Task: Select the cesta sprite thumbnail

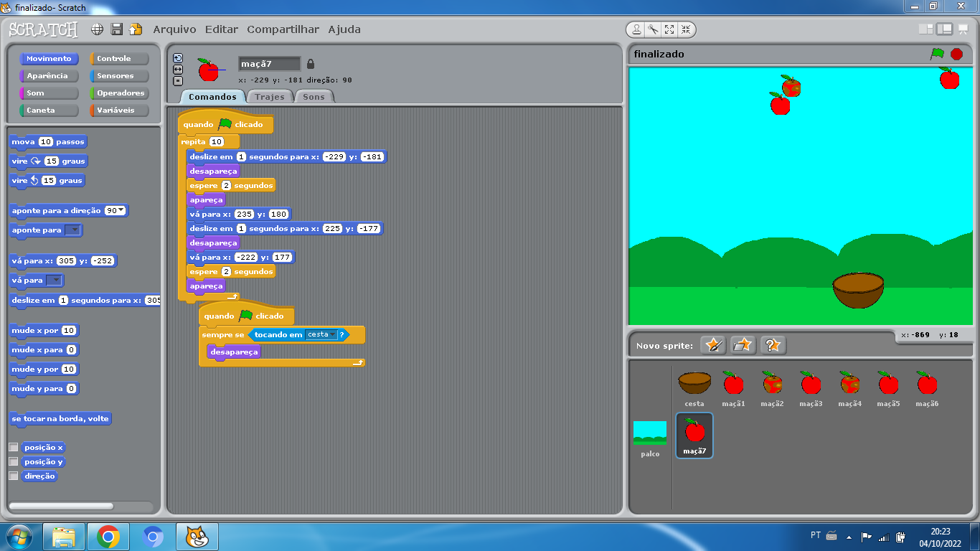Action: 694,388
